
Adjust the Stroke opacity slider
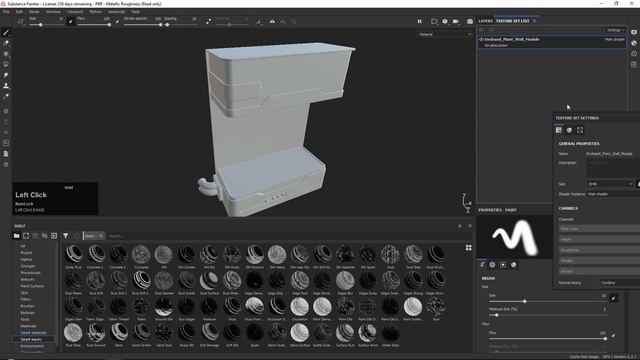click(143, 24)
